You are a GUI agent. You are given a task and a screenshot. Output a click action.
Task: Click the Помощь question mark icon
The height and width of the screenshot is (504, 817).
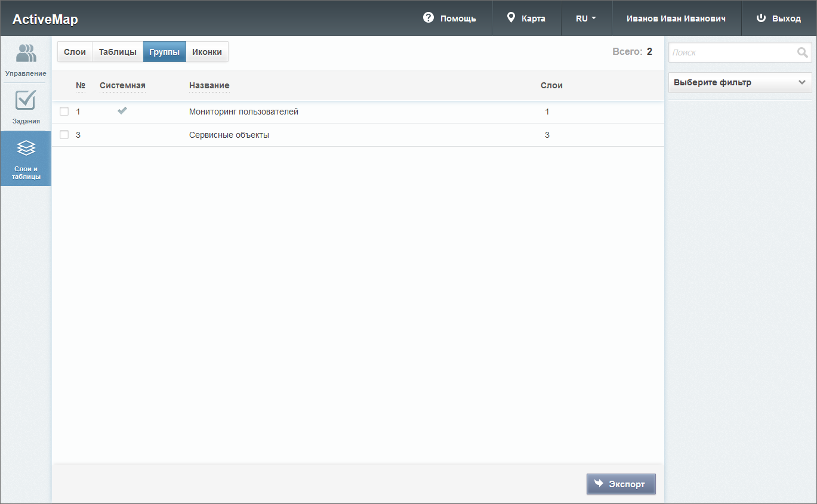coord(428,18)
